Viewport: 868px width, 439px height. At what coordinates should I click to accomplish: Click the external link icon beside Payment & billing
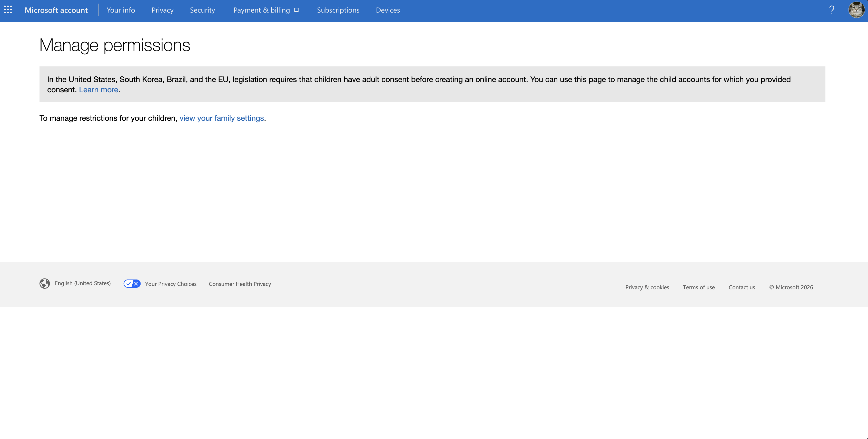click(x=297, y=10)
